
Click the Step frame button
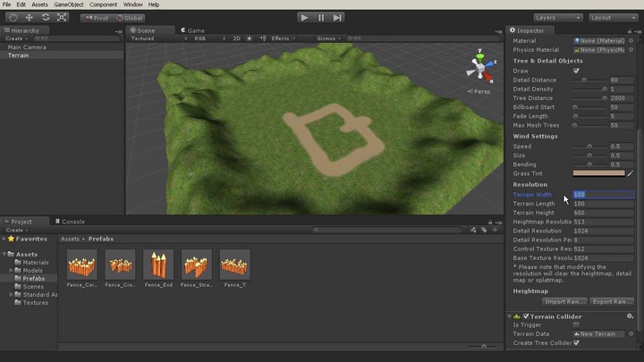pyautogui.click(x=337, y=17)
